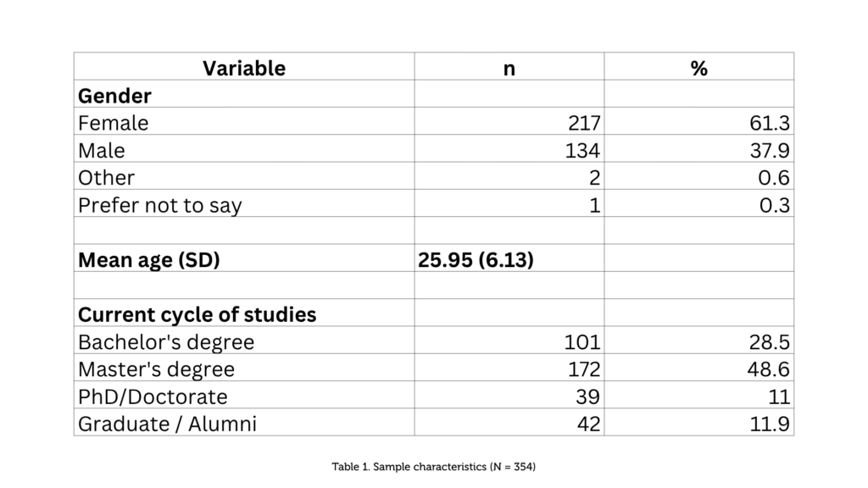
Task: Select the 25.95 (6.13) value cell
Action: [509, 258]
